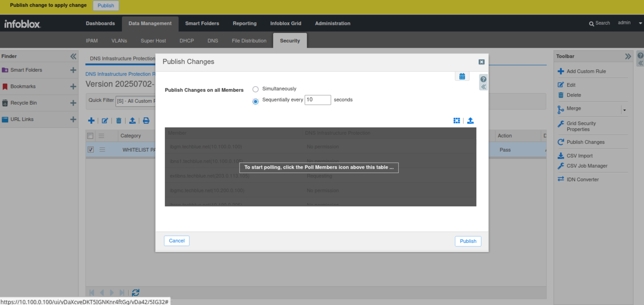This screenshot has width=644, height=305.
Task: Click the add rule plus icon in grid toolbar
Action: pyautogui.click(x=91, y=121)
